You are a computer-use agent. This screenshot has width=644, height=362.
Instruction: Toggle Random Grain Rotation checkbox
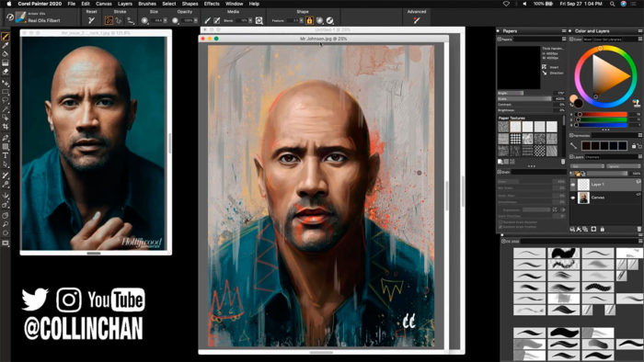(x=500, y=222)
